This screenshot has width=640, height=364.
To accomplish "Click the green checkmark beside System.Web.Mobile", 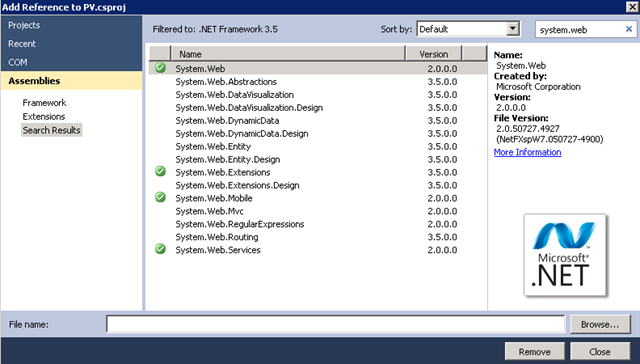I will 160,198.
